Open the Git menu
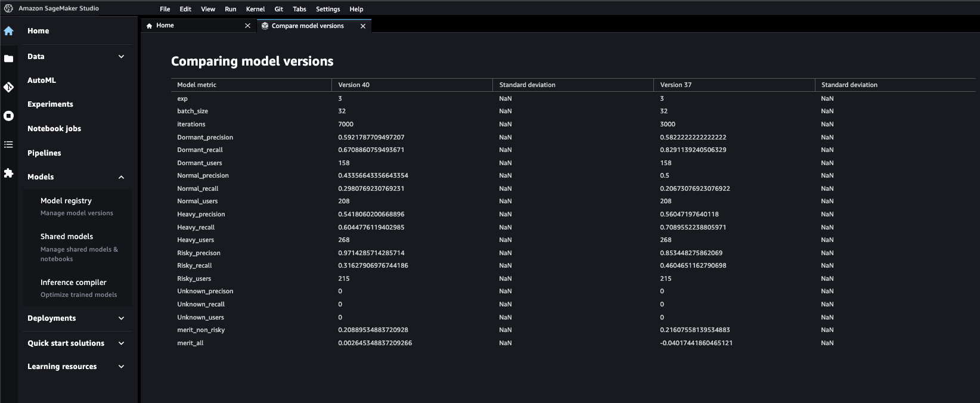This screenshot has height=403, width=980. [x=278, y=9]
